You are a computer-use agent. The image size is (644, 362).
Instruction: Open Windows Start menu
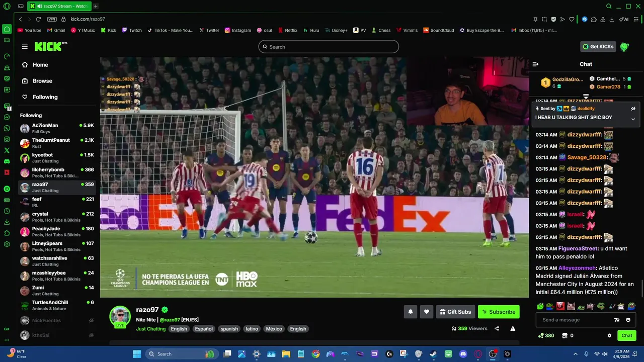(137, 354)
